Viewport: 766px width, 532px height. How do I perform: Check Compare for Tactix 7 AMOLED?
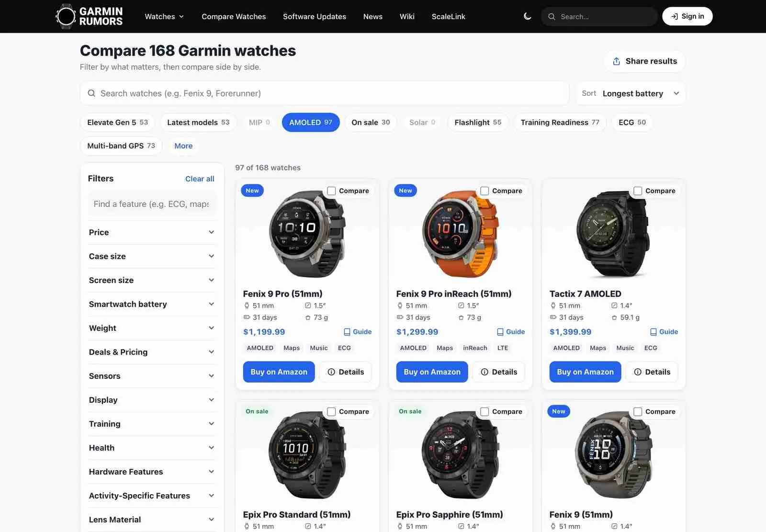(x=638, y=191)
